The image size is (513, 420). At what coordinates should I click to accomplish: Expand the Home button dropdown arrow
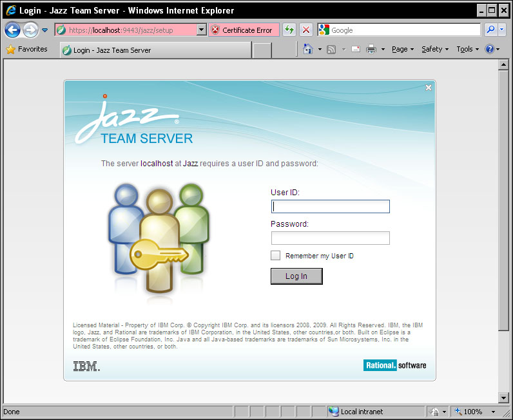coord(320,50)
